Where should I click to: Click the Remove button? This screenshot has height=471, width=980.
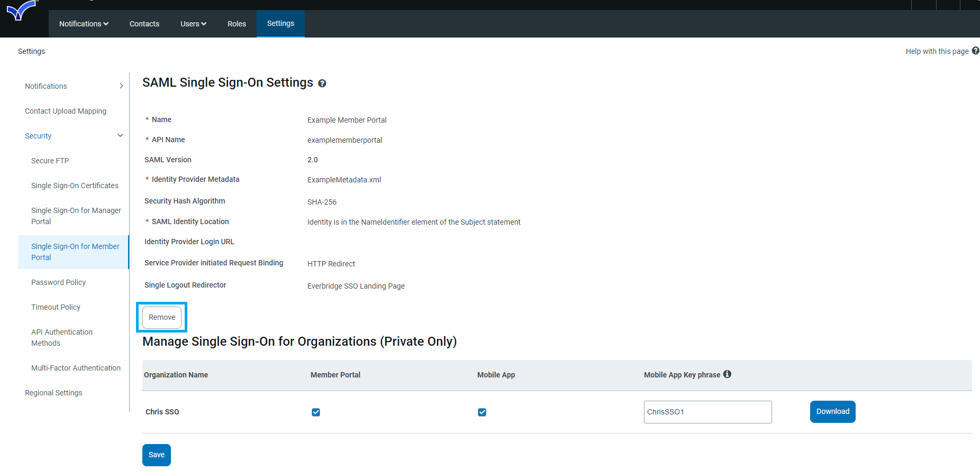click(162, 317)
